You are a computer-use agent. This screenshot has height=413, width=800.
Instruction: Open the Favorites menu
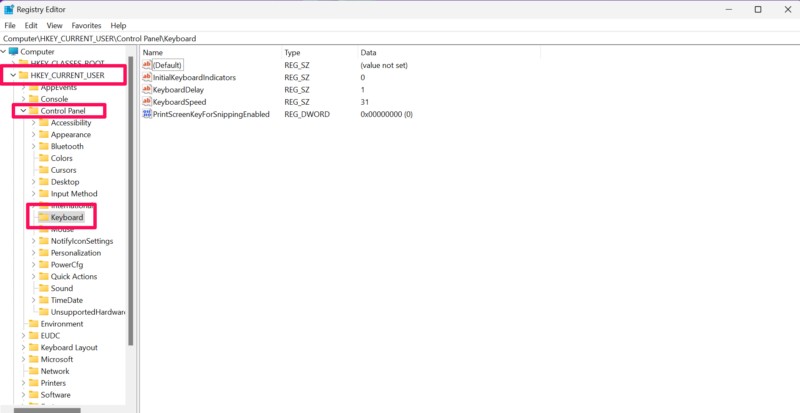pyautogui.click(x=86, y=25)
